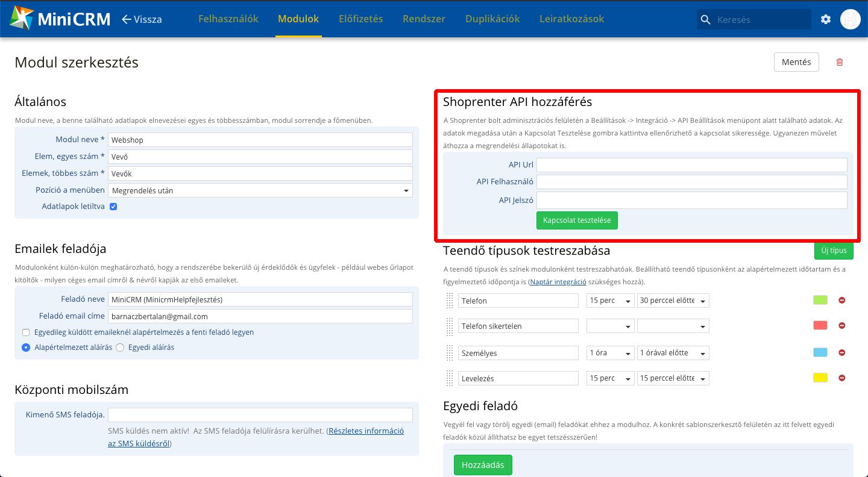Open the Naptár integráció link
This screenshot has width=868, height=477.
(x=558, y=281)
